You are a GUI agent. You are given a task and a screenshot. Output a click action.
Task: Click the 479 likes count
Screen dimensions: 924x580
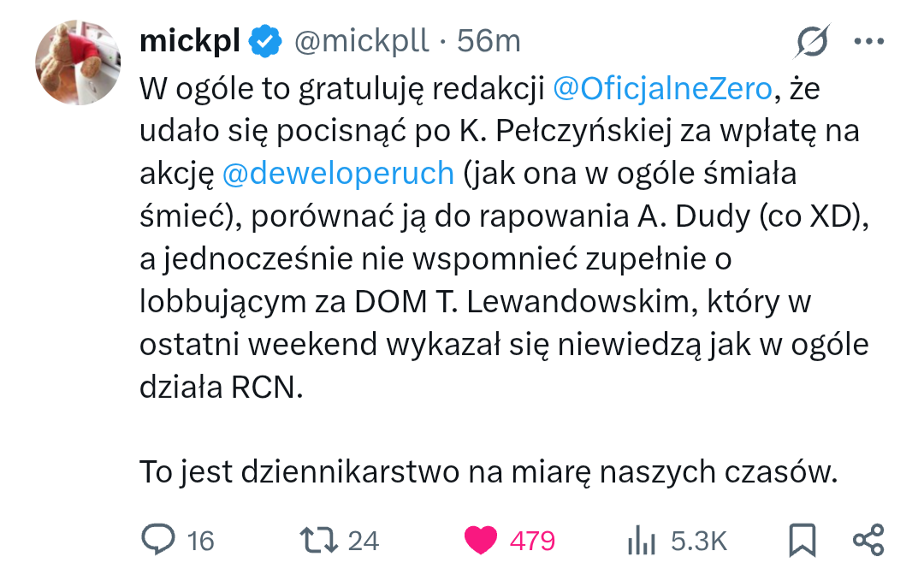point(532,541)
